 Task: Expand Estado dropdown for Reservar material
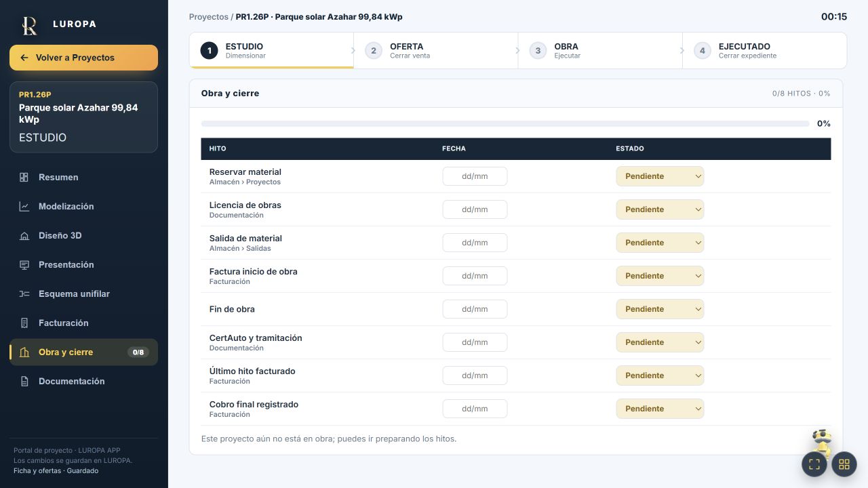[660, 176]
